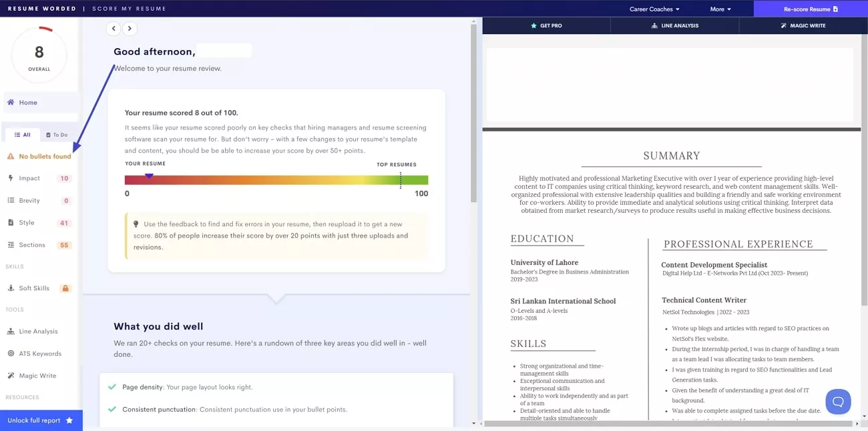Open the Home panel in the sidebar
868x431 pixels.
coord(26,102)
